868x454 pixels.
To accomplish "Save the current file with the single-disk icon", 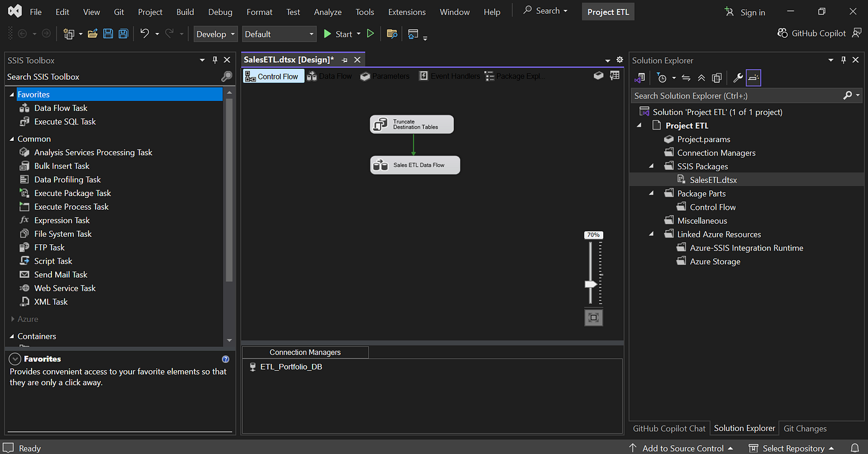I will (x=108, y=33).
